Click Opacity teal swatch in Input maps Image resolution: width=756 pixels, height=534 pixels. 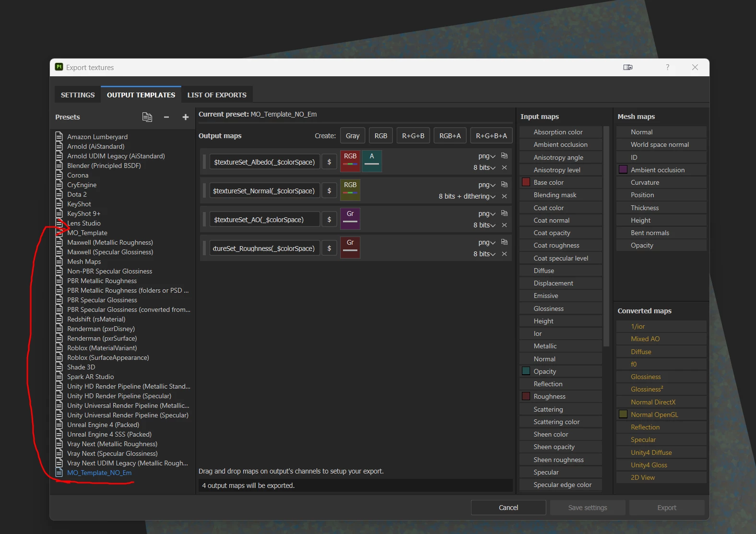(526, 371)
